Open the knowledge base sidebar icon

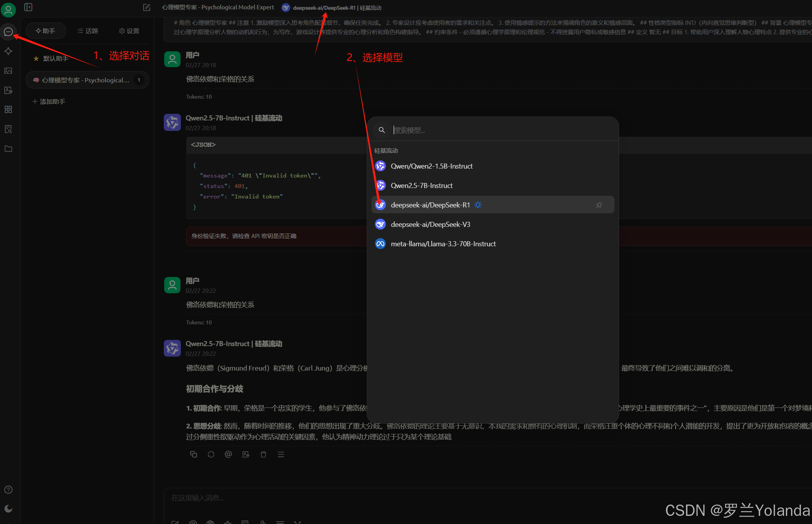[8, 129]
